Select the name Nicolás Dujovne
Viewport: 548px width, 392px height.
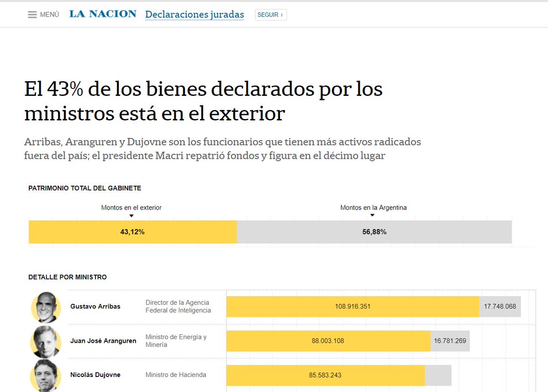click(95, 375)
